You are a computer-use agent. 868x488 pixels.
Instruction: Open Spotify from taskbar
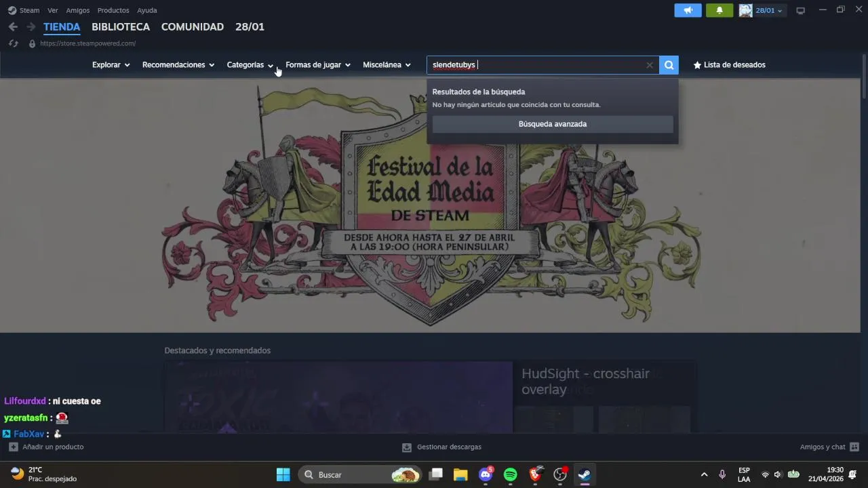511,474
